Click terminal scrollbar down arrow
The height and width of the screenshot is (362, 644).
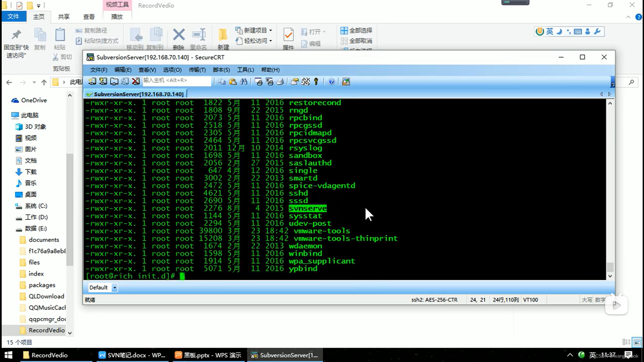(x=610, y=276)
